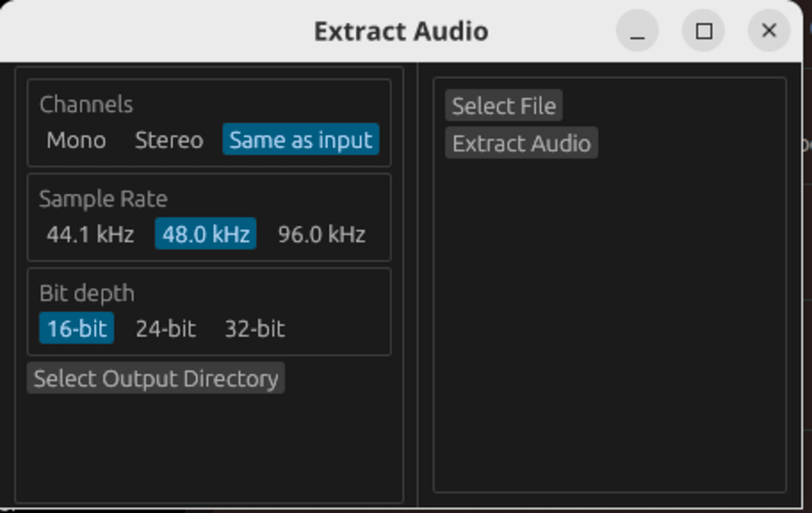Viewport: 812px width, 513px height.
Task: Click Select Output Directory
Action: coord(155,378)
